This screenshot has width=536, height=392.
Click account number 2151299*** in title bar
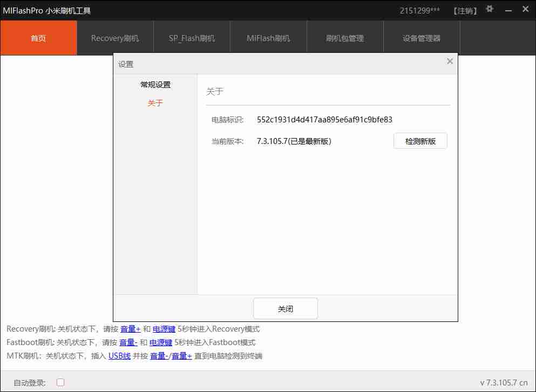(420, 11)
